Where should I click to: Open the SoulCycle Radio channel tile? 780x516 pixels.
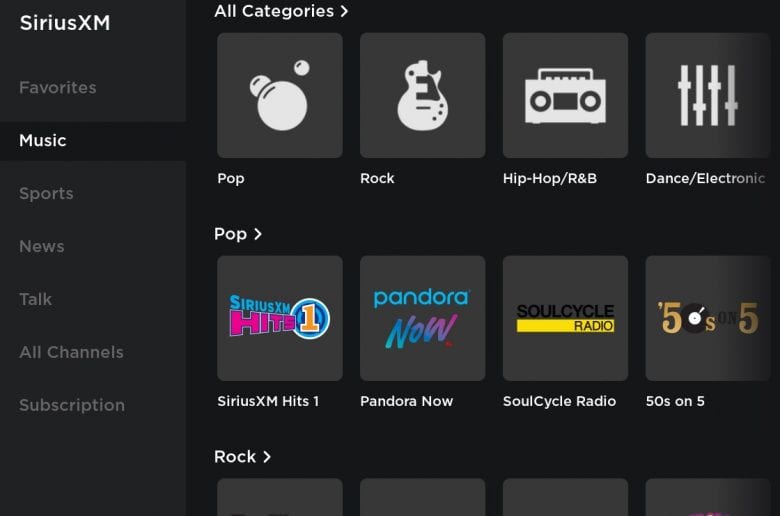point(565,318)
